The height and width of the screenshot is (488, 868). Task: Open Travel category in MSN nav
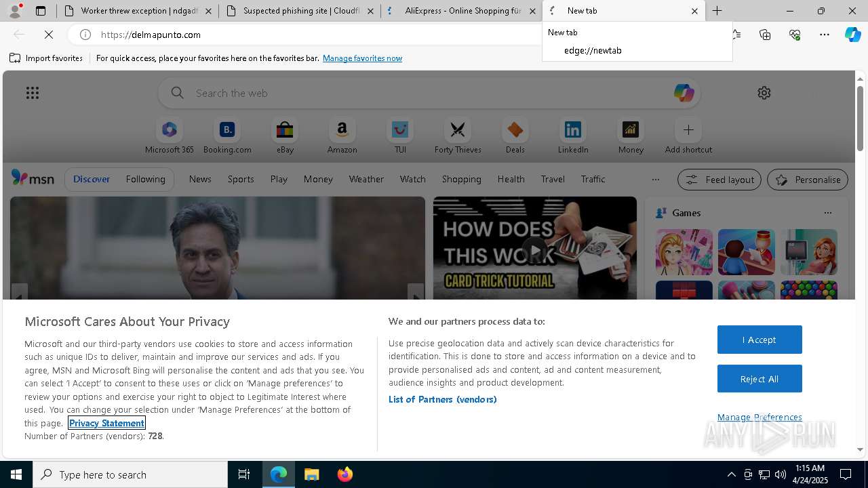coord(553,179)
